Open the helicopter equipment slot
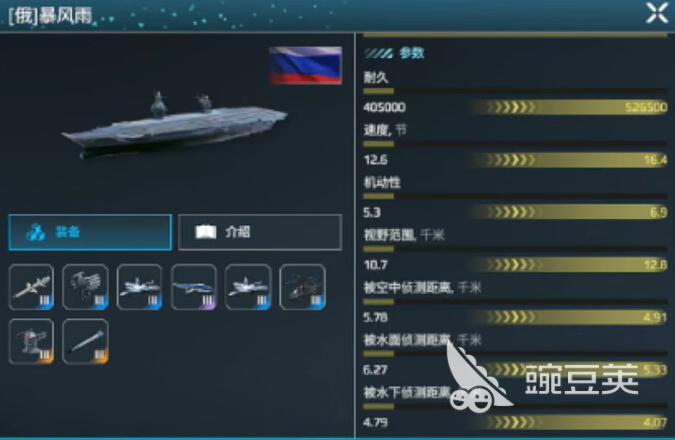 pyautogui.click(x=302, y=287)
